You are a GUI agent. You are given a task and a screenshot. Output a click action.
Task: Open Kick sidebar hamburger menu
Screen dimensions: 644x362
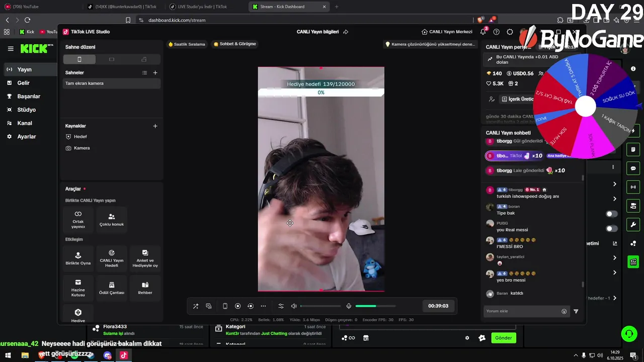[x=11, y=49]
